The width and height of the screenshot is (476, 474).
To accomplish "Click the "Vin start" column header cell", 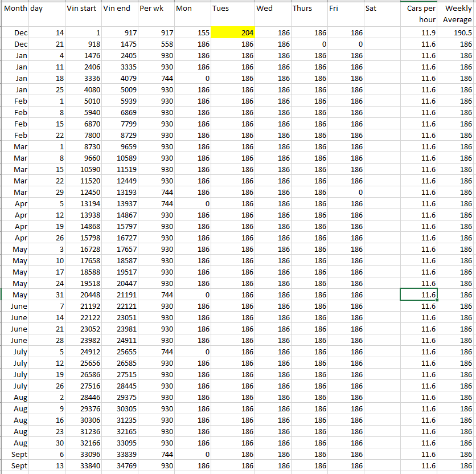I will pyautogui.click(x=83, y=9).
